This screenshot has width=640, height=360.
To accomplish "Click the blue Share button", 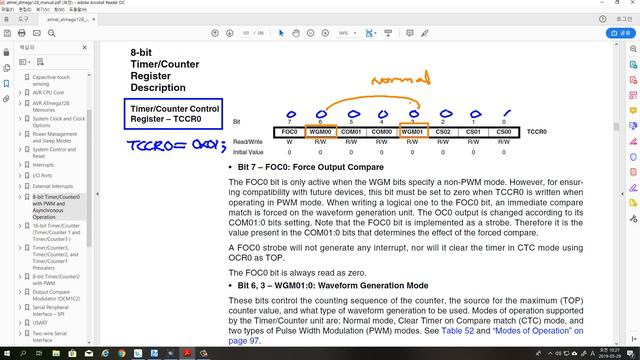I will pos(621,33).
